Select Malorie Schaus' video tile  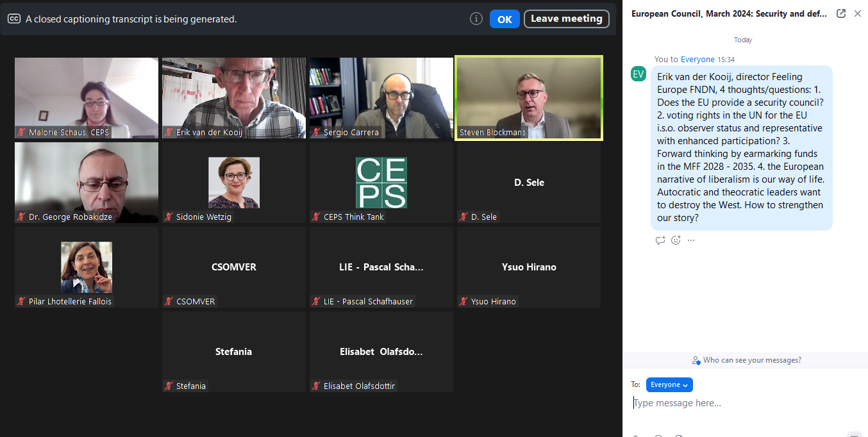87,96
